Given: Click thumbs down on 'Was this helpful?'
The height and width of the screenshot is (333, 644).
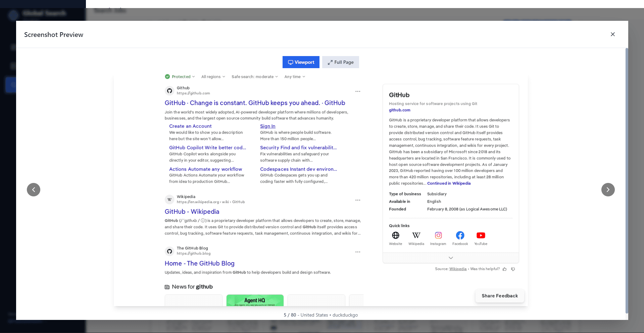Looking at the screenshot, I should (513, 269).
